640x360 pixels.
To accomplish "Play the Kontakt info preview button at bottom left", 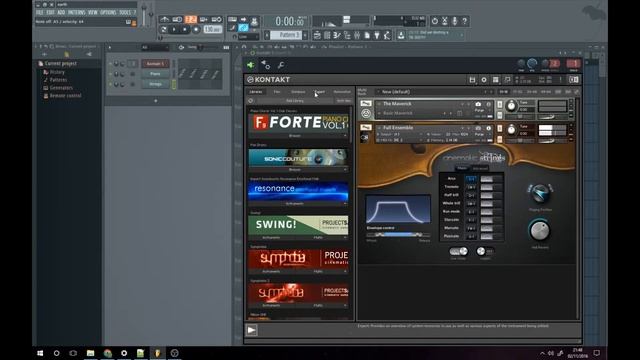I will click(251, 330).
